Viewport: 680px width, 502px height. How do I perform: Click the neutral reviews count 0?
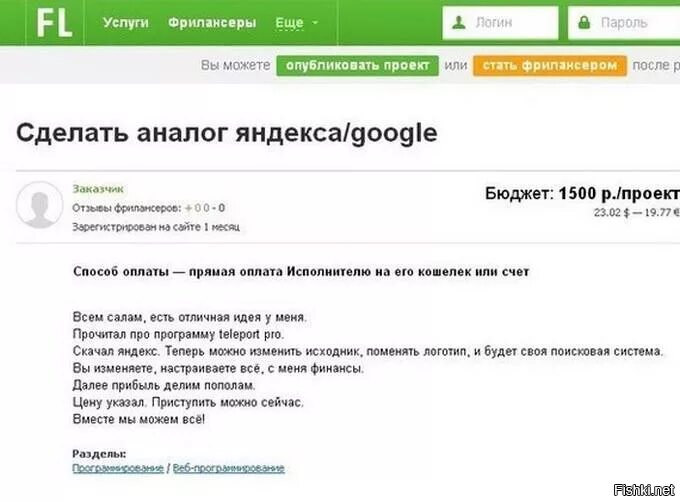tap(206, 208)
